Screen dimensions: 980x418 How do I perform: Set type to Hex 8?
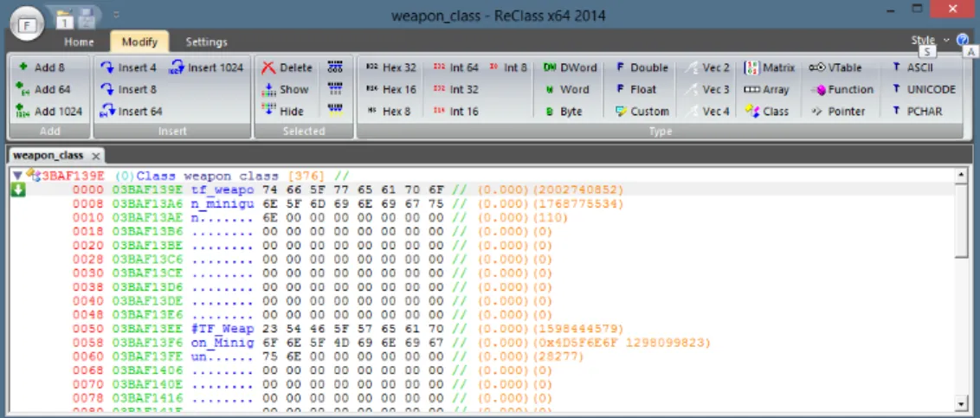click(x=389, y=112)
